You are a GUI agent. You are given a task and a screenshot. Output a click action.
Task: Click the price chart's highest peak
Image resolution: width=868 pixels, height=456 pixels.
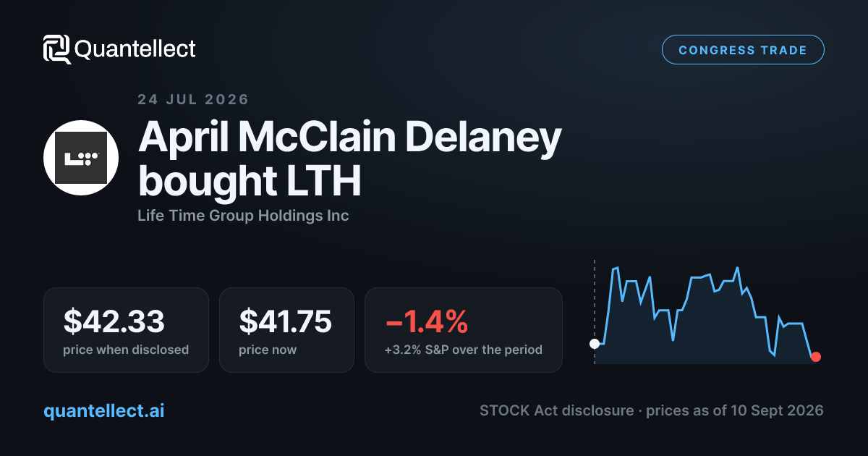(737, 268)
